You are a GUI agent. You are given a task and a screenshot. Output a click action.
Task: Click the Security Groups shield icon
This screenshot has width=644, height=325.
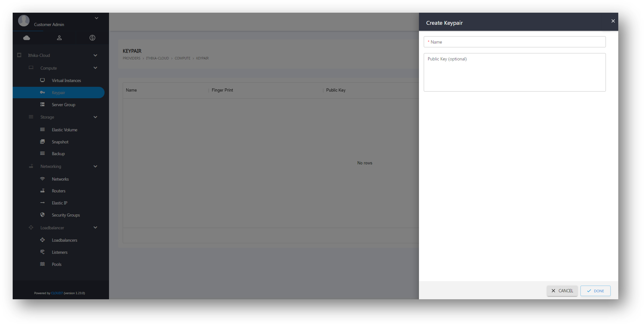point(43,215)
